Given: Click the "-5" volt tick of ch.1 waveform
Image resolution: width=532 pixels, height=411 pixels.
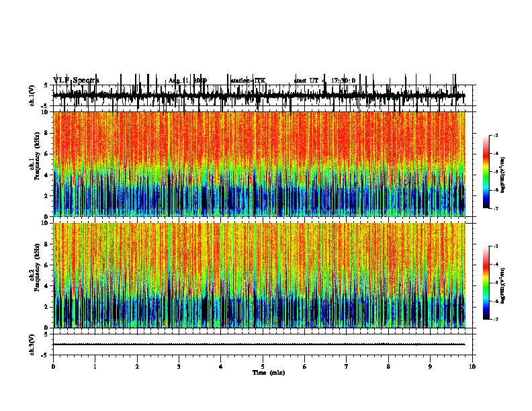Looking at the screenshot, I should (x=45, y=106).
